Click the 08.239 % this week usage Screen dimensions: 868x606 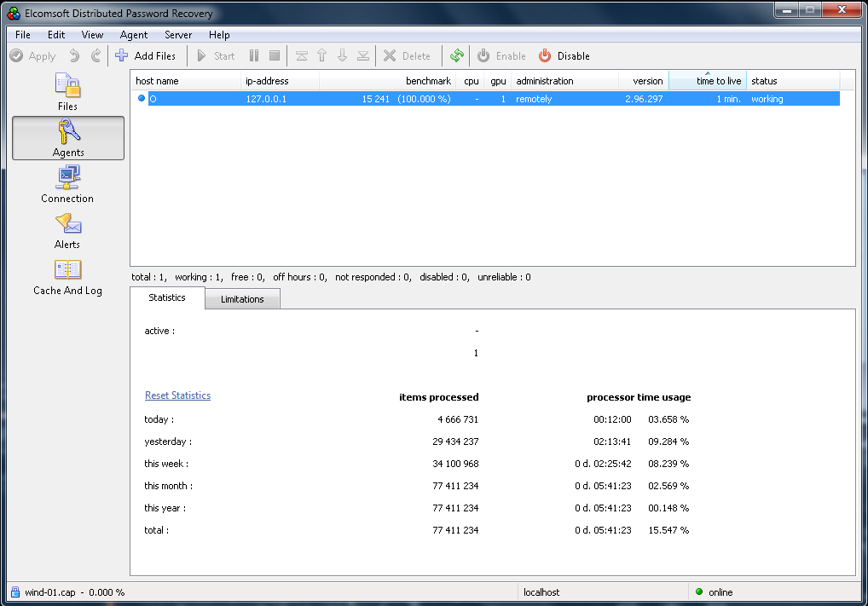[668, 464]
